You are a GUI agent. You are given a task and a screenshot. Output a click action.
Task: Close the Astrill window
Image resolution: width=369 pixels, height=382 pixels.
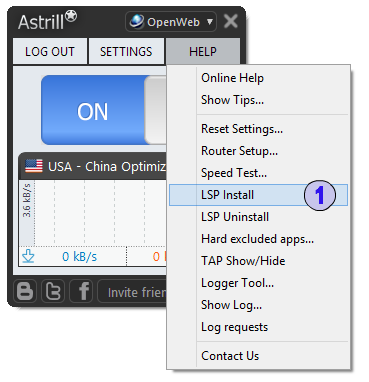point(231,21)
